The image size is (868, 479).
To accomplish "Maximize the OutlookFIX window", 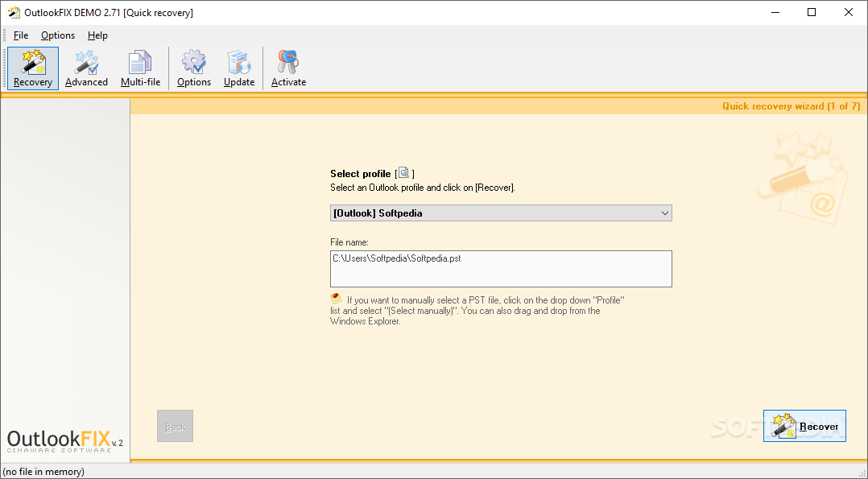I will pos(812,12).
